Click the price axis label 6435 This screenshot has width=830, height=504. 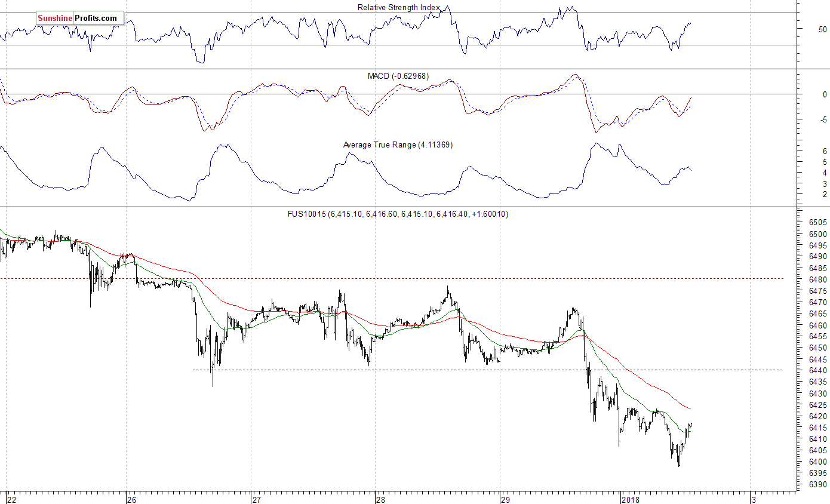click(x=818, y=382)
